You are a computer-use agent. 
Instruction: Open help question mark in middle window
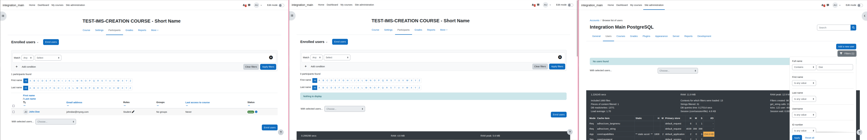click(570, 132)
